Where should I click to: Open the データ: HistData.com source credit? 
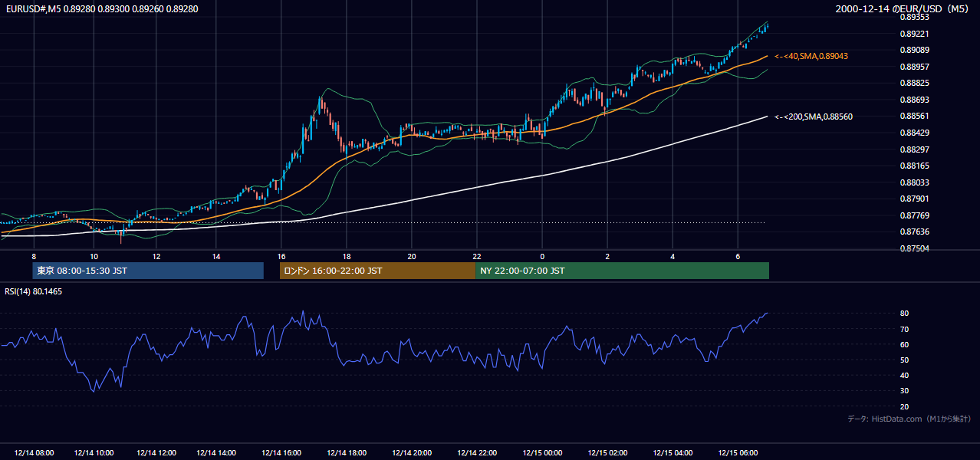coord(909,419)
